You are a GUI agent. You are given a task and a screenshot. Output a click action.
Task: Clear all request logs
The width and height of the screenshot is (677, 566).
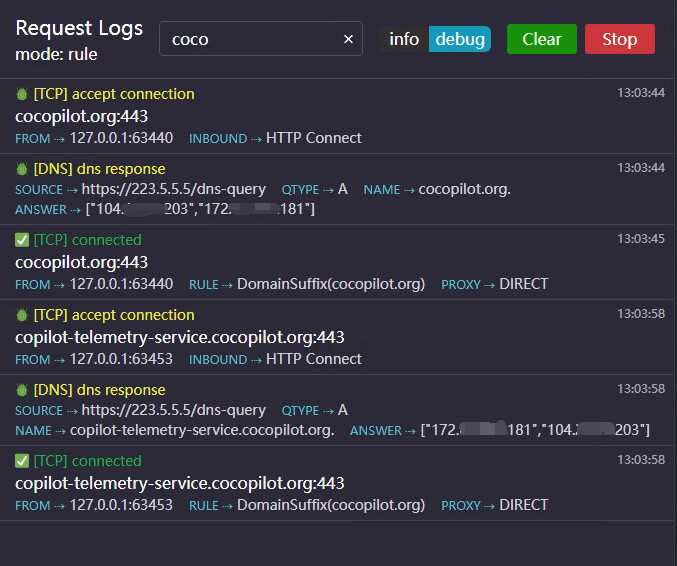point(541,39)
